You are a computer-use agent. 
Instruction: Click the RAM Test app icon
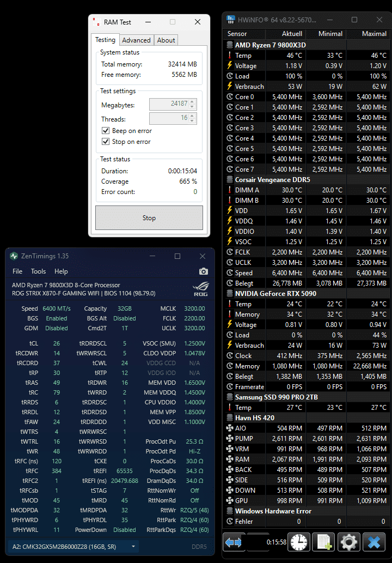tap(96, 22)
